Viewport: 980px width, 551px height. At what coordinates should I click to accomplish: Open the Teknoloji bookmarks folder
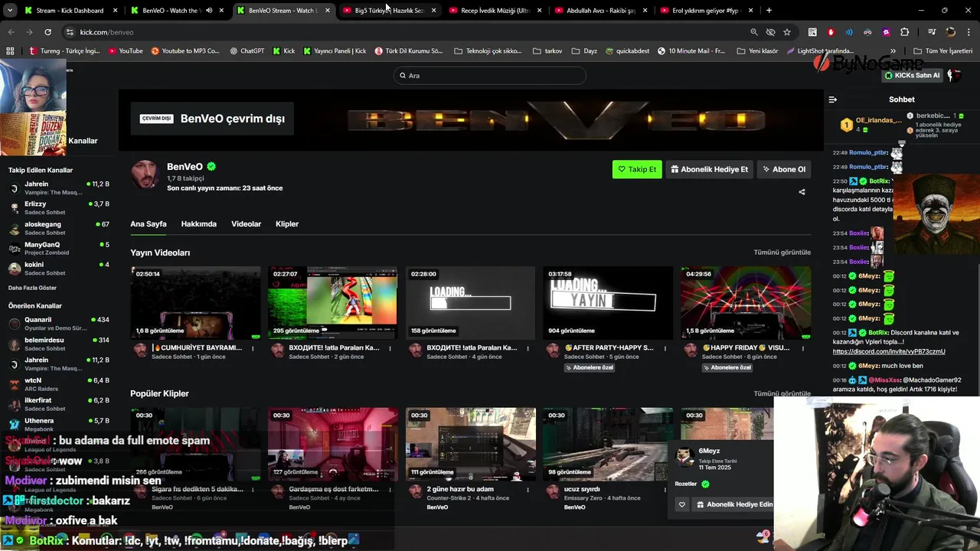[x=488, y=51]
